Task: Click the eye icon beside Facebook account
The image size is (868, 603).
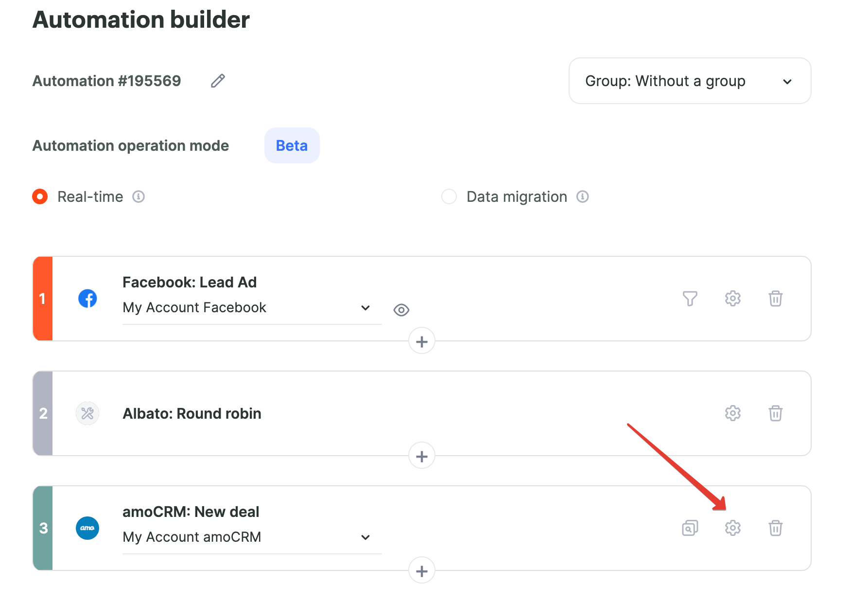Action: 401,310
